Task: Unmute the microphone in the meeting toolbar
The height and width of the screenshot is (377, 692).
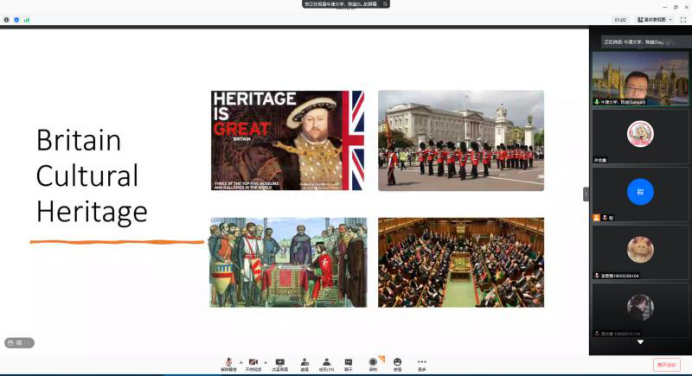Action: coord(229,365)
